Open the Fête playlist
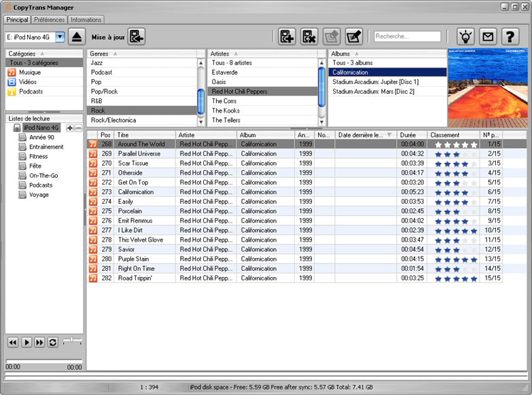This screenshot has height=395, width=532. click(35, 166)
